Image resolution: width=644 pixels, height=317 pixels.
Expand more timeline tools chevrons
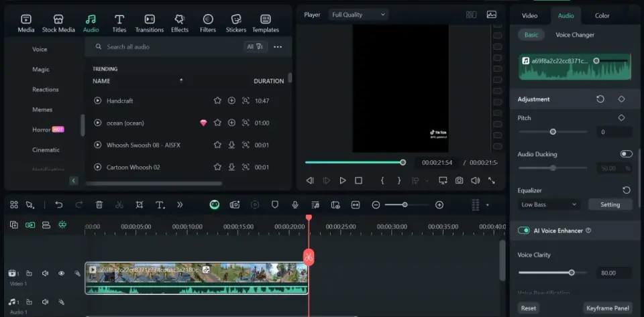[180, 204]
